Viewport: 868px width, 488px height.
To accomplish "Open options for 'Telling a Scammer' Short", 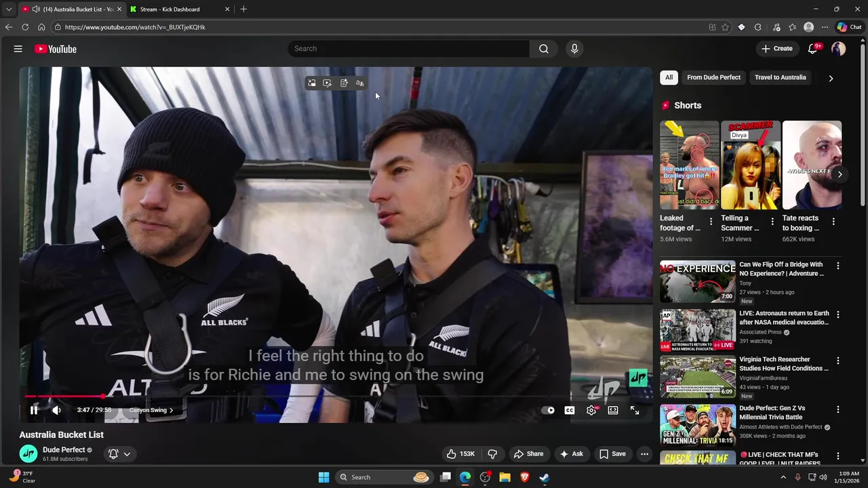I will (772, 222).
